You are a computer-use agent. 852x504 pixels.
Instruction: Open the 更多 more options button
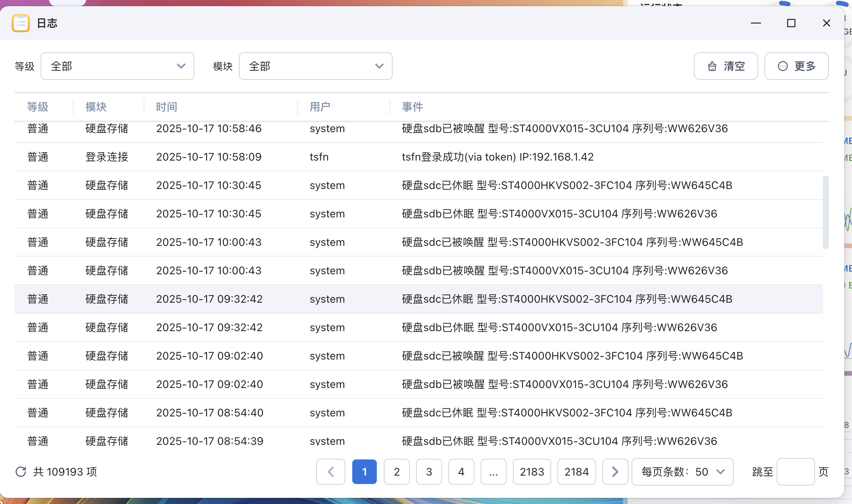pos(796,66)
